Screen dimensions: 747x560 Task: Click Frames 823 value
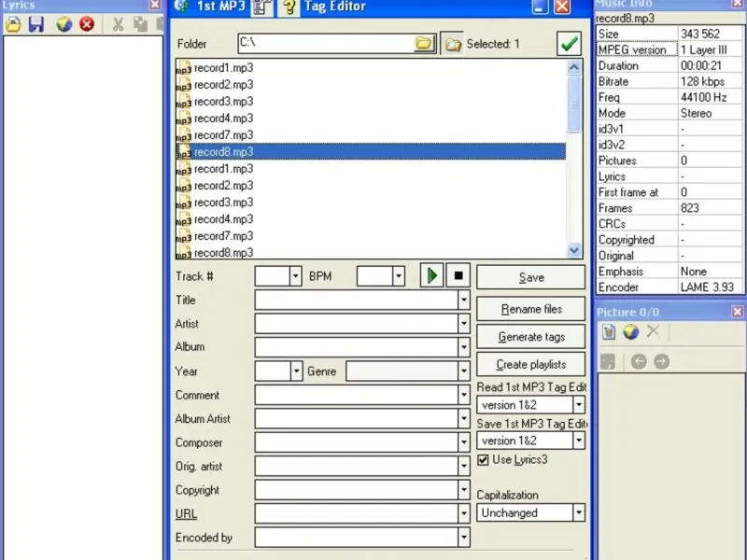(689, 208)
